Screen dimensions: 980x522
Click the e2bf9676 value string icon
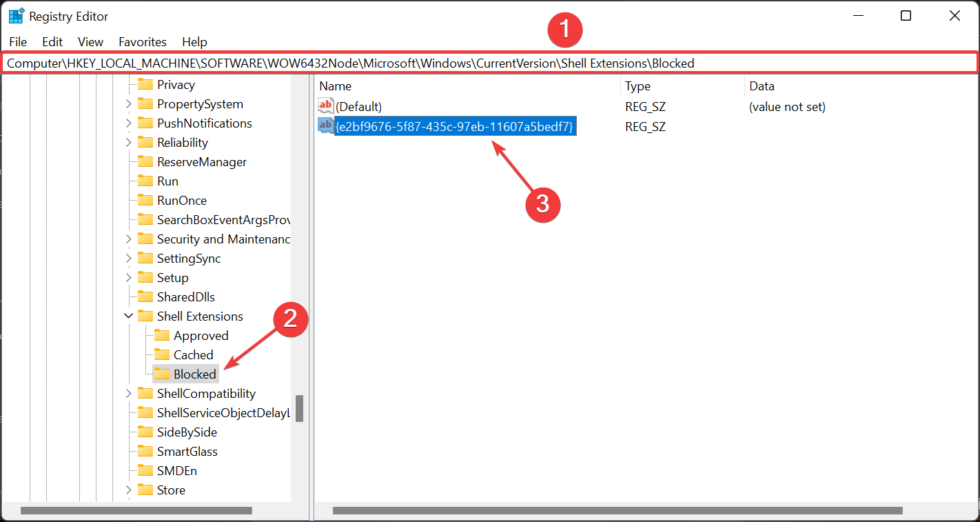click(x=325, y=126)
